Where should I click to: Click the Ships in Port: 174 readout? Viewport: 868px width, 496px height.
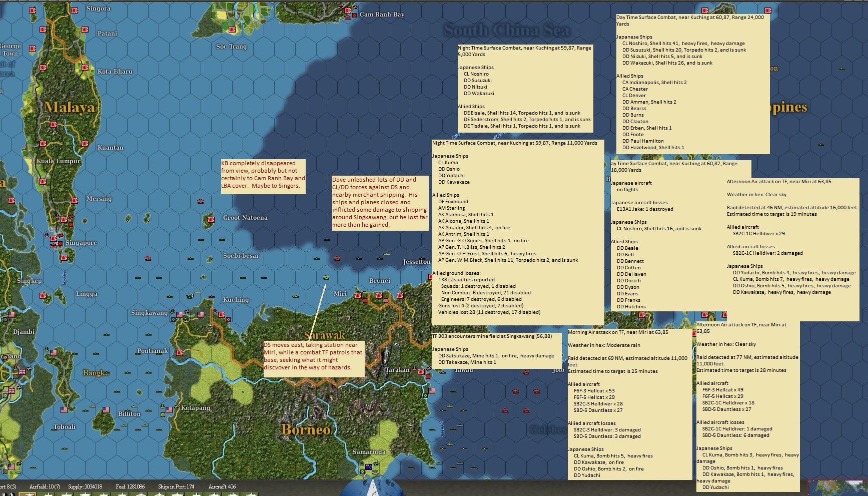tap(176, 486)
